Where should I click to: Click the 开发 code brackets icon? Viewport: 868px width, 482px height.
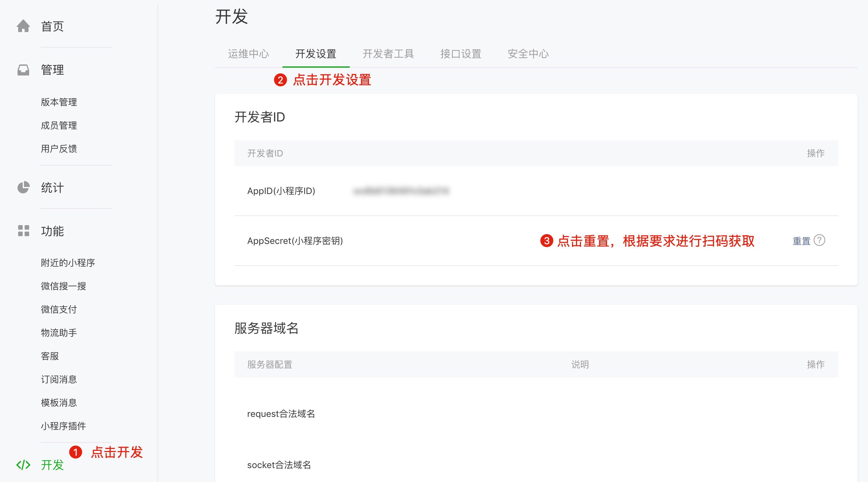(23, 465)
